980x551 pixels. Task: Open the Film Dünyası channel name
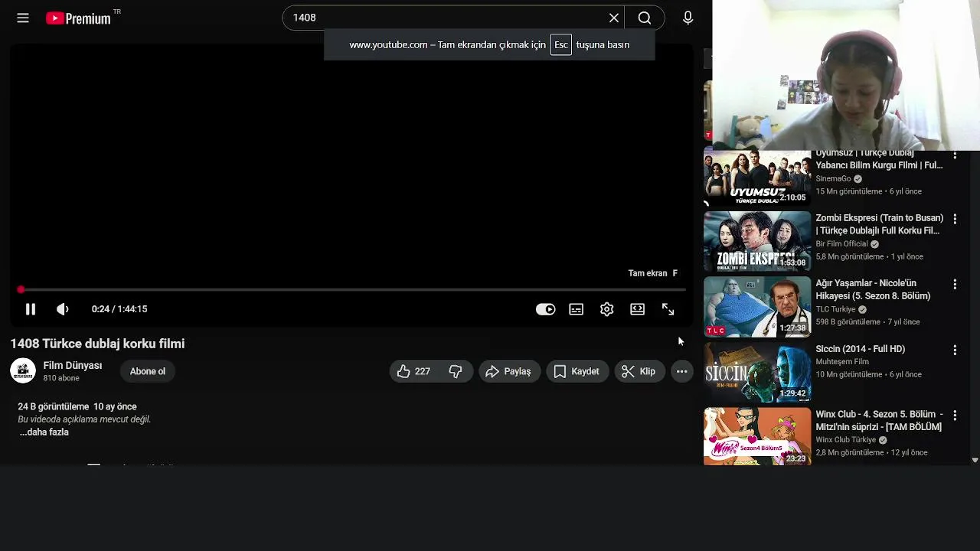(73, 365)
